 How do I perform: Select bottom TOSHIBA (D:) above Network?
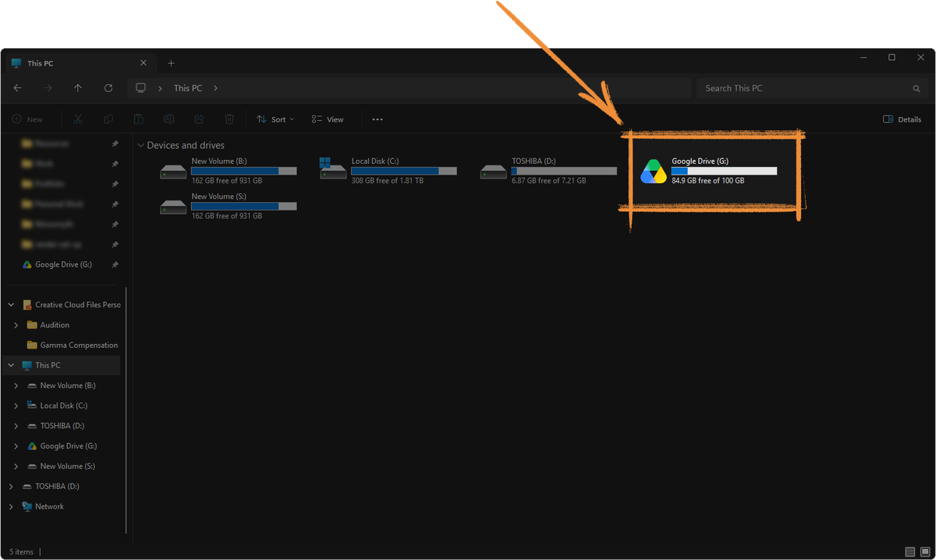57,487
